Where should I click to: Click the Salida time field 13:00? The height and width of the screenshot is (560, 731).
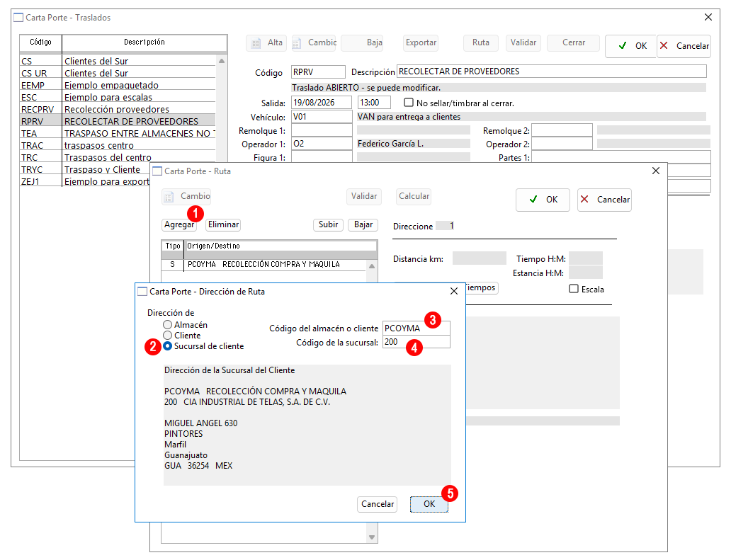374,103
